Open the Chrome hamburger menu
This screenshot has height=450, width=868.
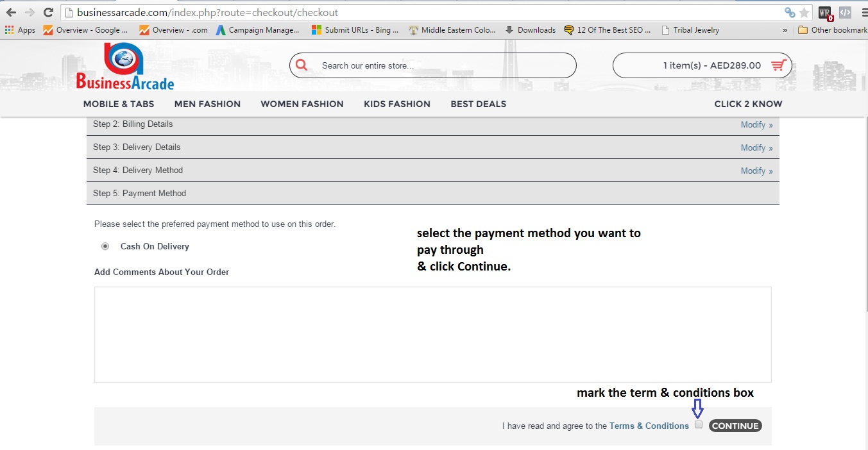(864, 12)
